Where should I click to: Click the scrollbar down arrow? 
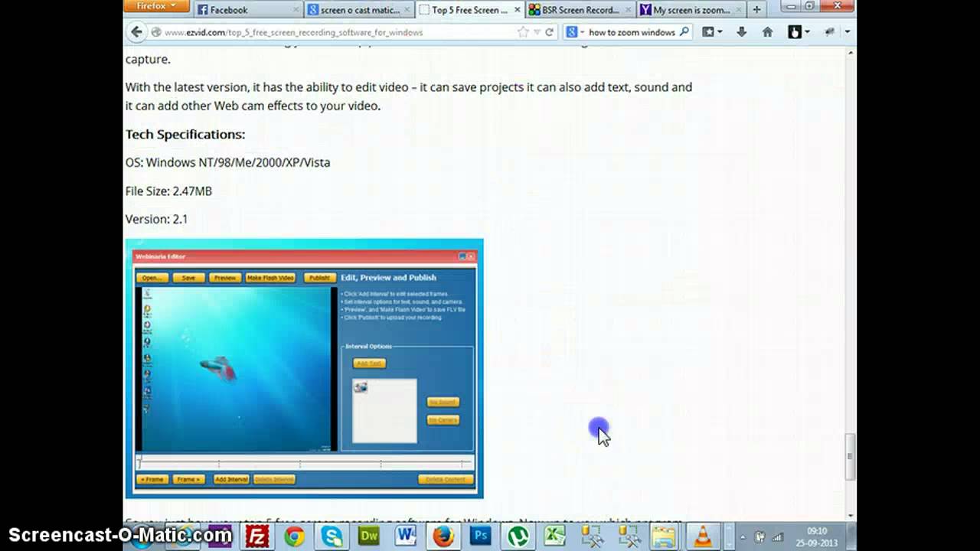[850, 516]
